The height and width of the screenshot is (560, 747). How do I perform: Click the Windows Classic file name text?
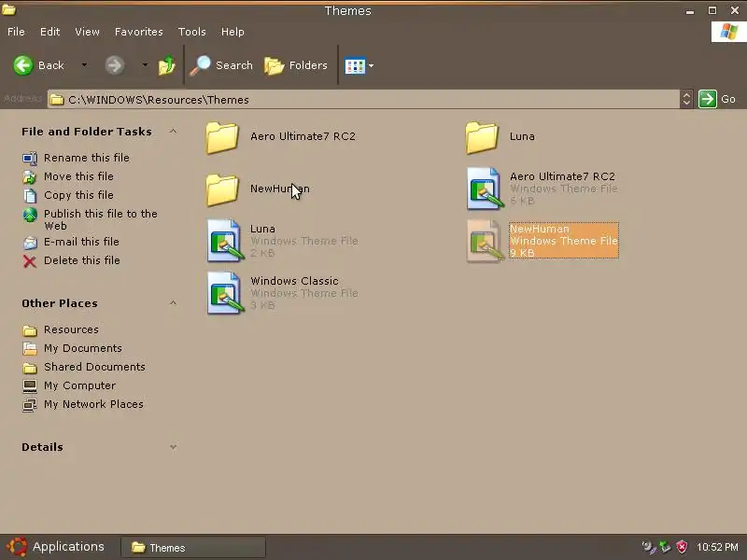point(294,281)
